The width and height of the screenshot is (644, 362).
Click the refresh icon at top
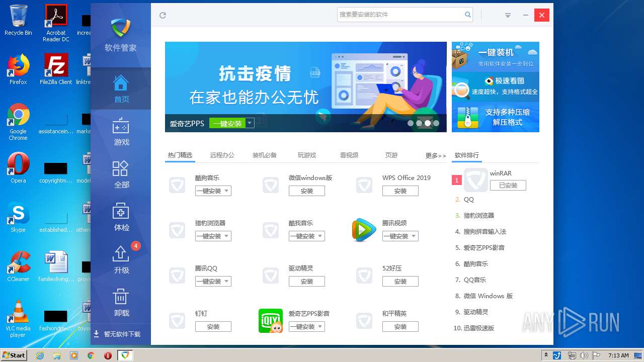(x=163, y=15)
